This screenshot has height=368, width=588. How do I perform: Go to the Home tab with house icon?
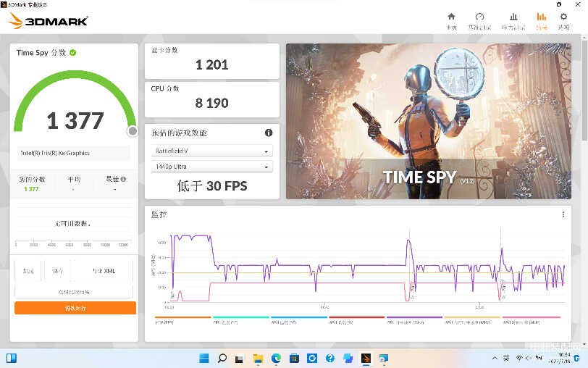452,21
